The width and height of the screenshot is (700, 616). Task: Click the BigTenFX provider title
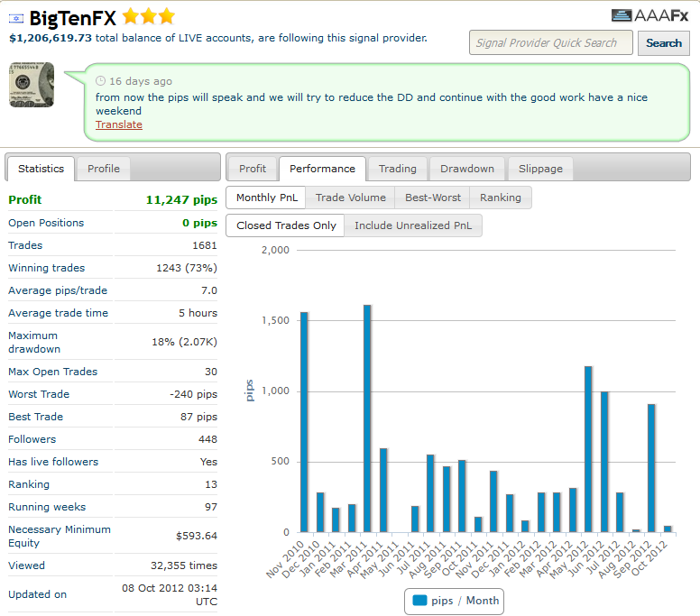click(x=73, y=18)
